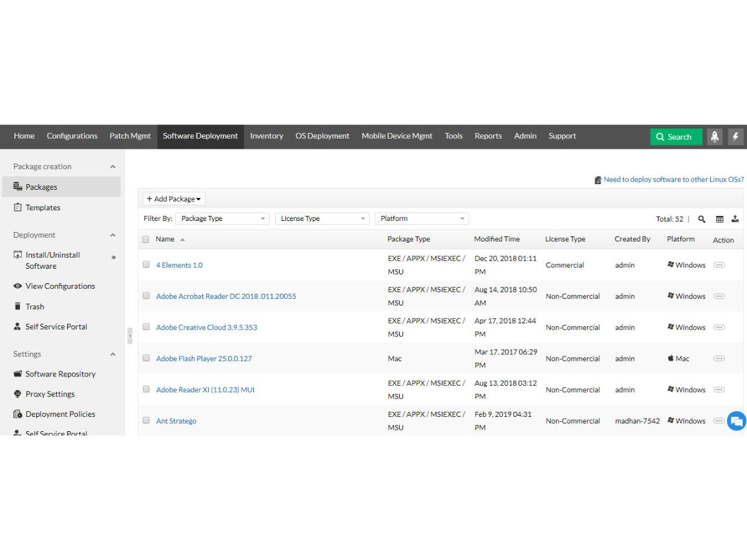747x560 pixels.
Task: Click the green Search button
Action: [x=676, y=137]
